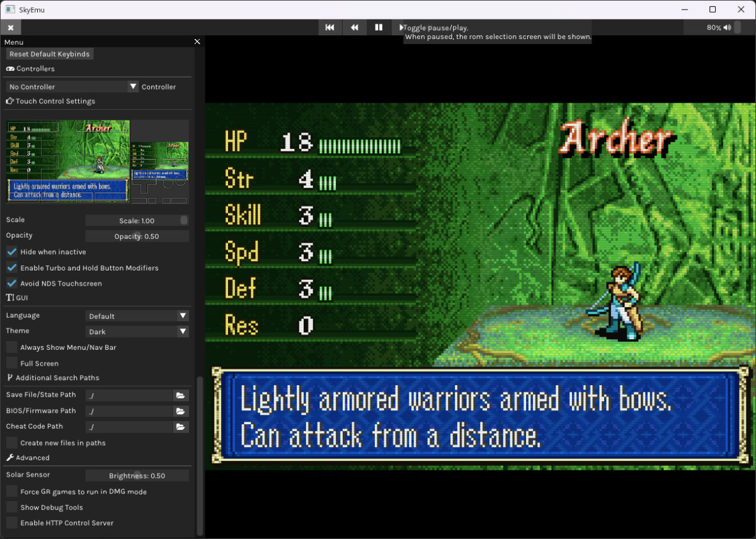Screen dimensions: 756x539
Task: Click the GUI section text icon
Action: point(10,298)
